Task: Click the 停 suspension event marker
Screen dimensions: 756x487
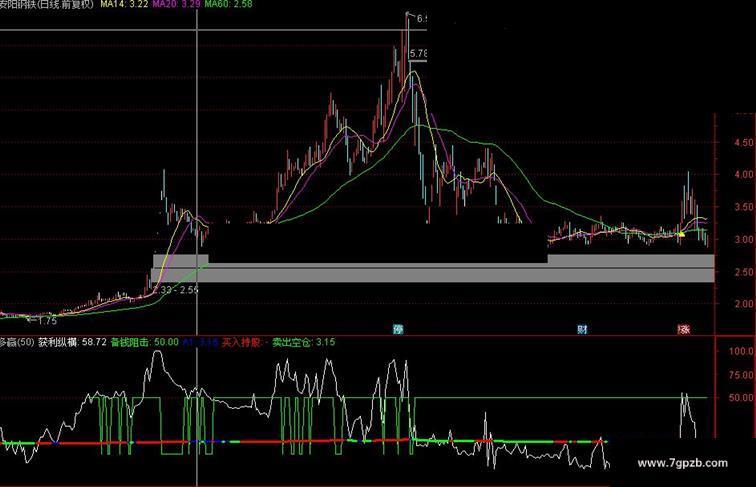Action: pos(398,329)
